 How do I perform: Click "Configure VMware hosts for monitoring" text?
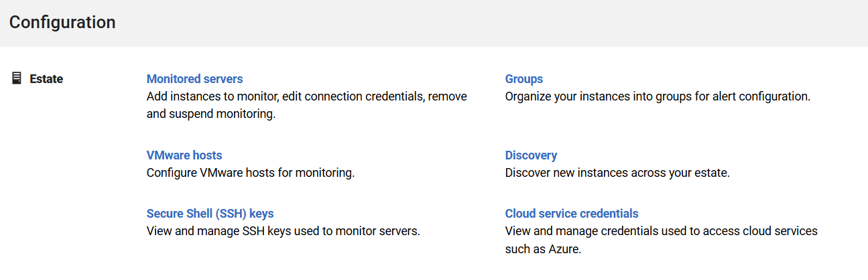point(250,173)
